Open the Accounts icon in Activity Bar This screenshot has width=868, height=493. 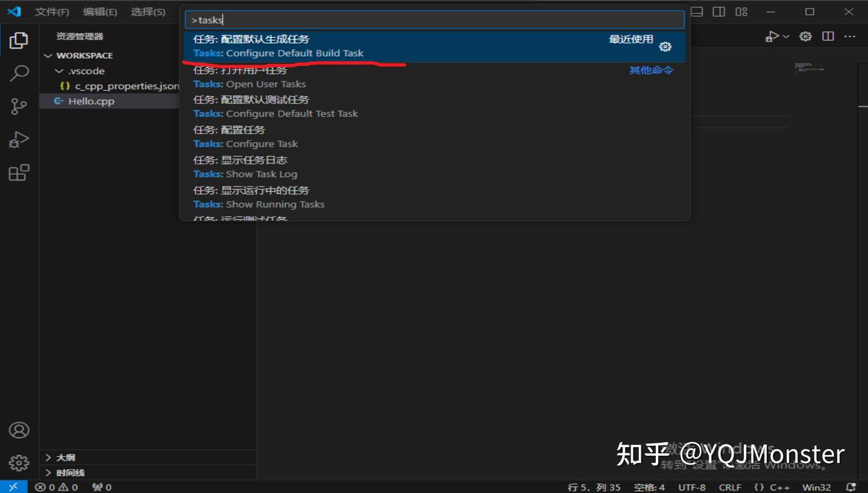pos(19,430)
